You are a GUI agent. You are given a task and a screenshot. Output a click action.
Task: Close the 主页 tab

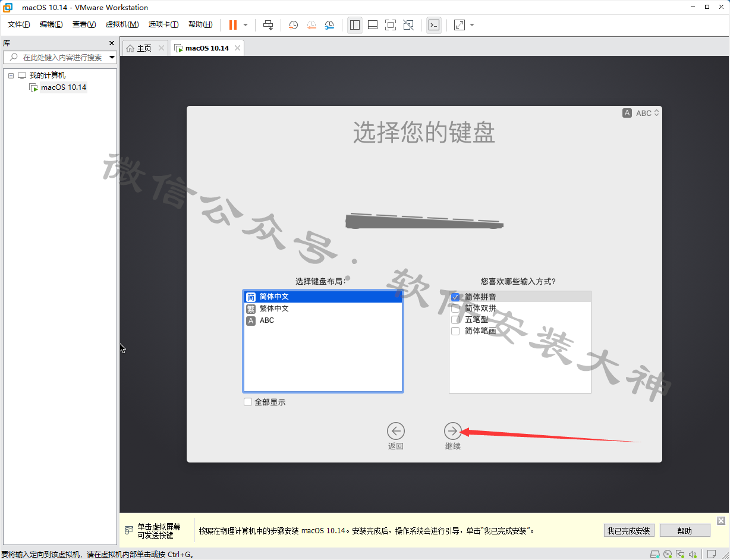pyautogui.click(x=161, y=48)
